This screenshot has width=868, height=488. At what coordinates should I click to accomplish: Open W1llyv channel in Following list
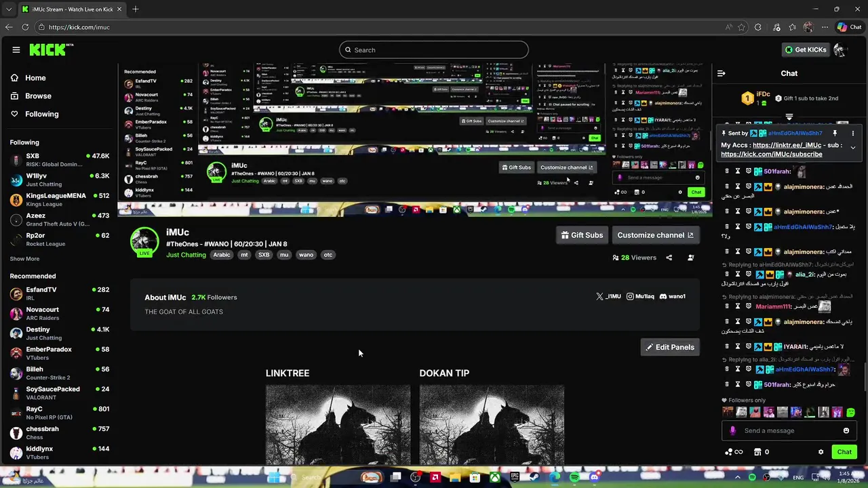[x=60, y=180]
